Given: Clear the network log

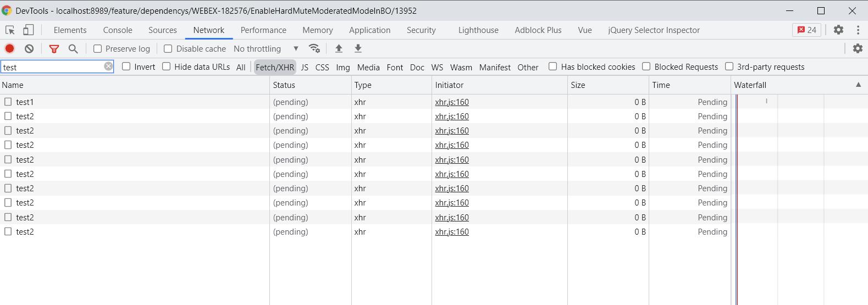Looking at the screenshot, I should 29,48.
